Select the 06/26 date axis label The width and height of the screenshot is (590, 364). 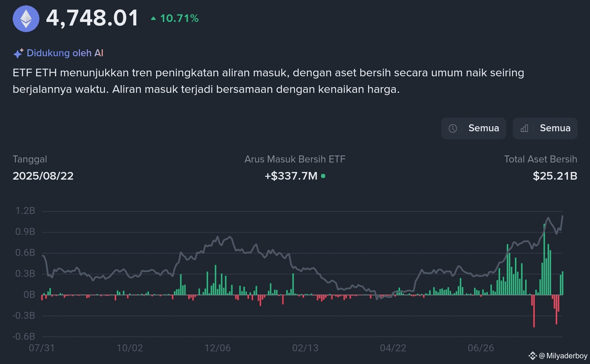pyautogui.click(x=481, y=348)
